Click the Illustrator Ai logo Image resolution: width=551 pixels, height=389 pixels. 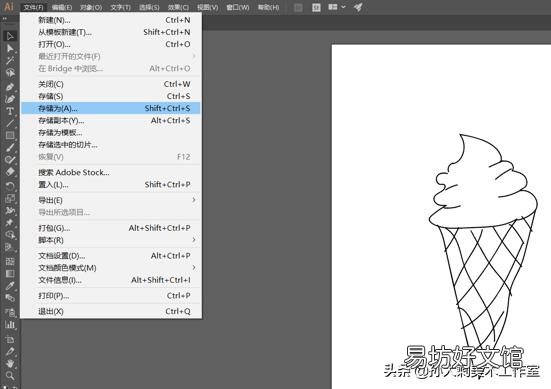8,7
